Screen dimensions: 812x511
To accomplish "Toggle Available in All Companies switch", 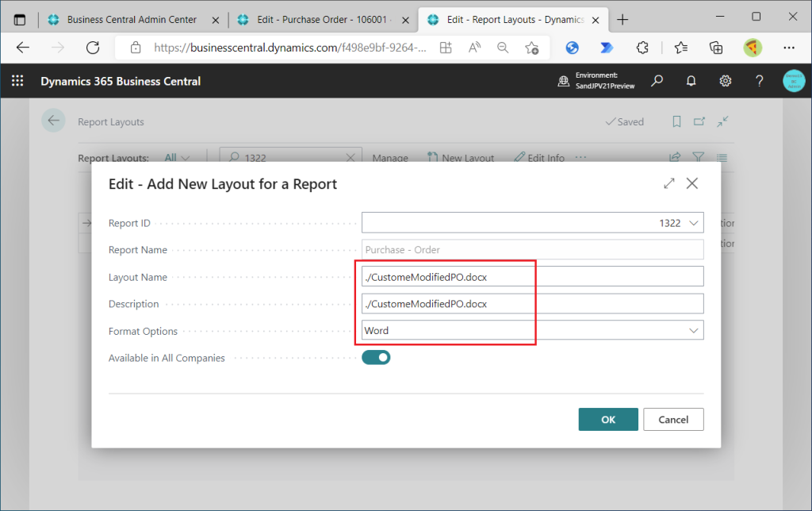I will pos(376,358).
